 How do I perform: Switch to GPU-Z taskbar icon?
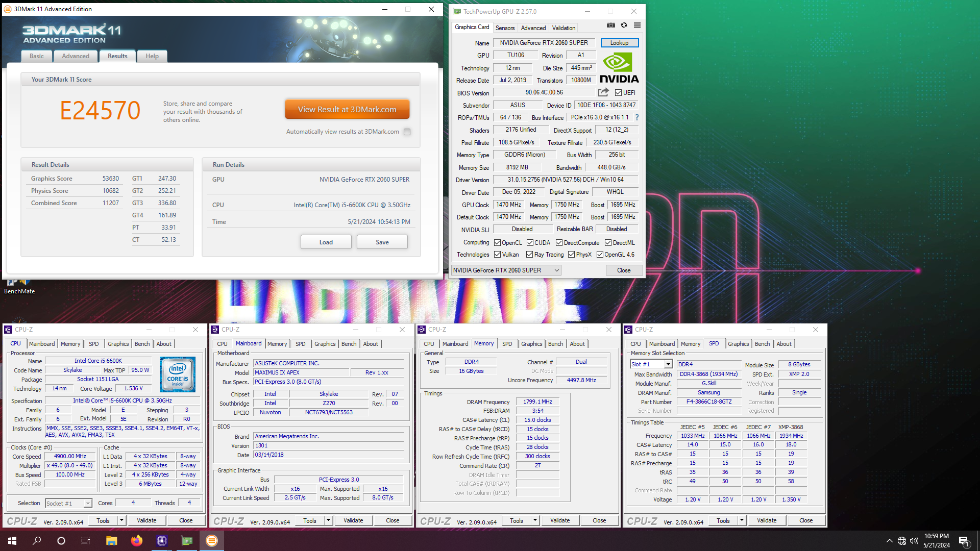pyautogui.click(x=187, y=541)
